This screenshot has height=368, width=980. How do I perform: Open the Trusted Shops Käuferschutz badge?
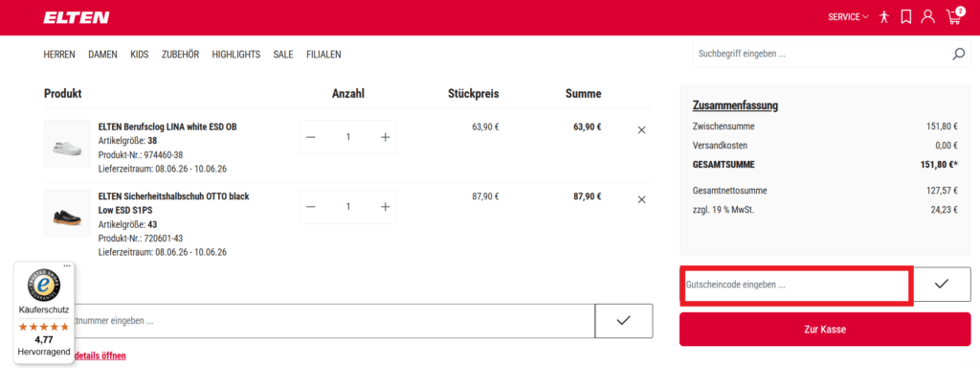44,313
